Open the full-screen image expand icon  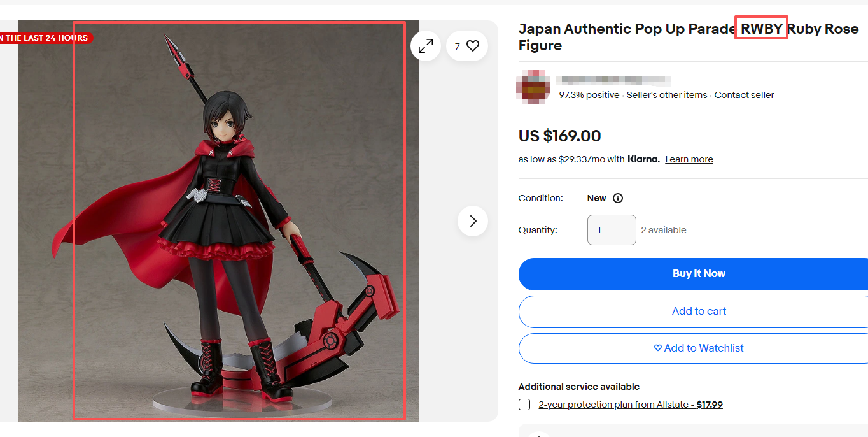(x=426, y=46)
